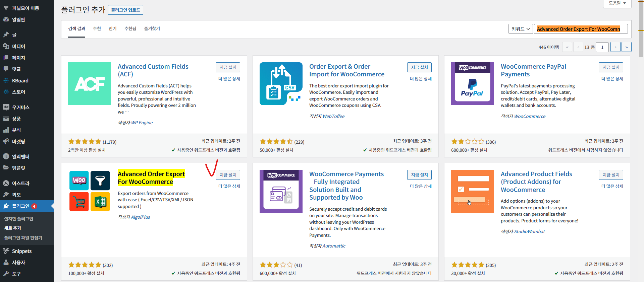Open the WebToffee author link
The height and width of the screenshot is (282, 644).
(333, 116)
